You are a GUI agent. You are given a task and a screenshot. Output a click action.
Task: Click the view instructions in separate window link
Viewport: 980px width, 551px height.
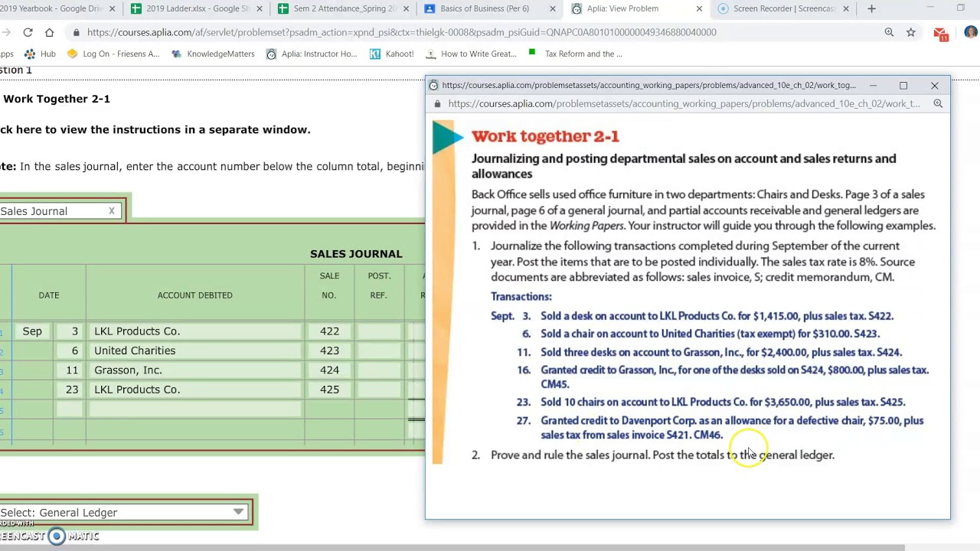pos(155,129)
